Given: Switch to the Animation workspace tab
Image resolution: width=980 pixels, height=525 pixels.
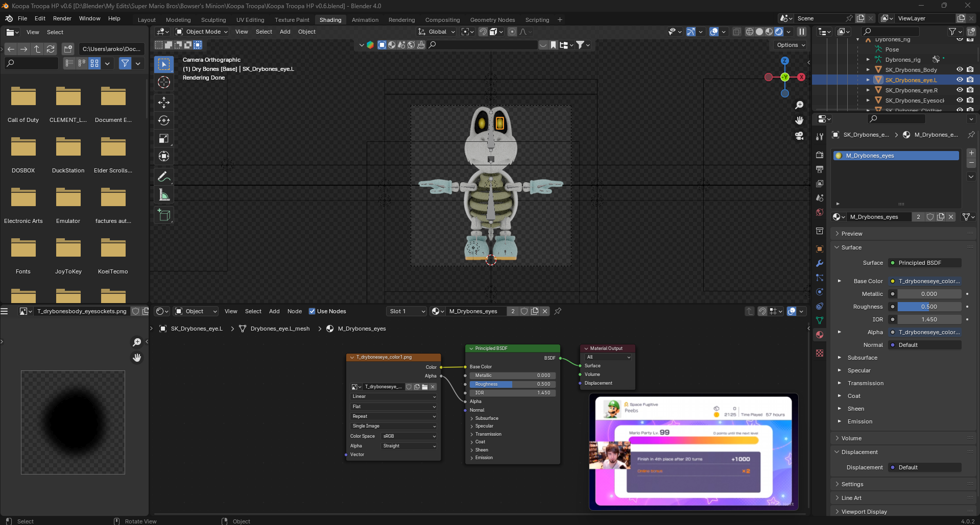Looking at the screenshot, I should pos(365,20).
